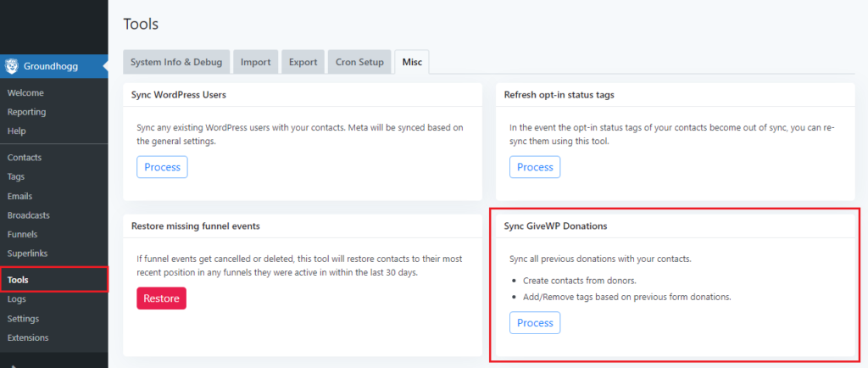Switch to the Import tab
Screen dimensions: 868x368
click(255, 62)
